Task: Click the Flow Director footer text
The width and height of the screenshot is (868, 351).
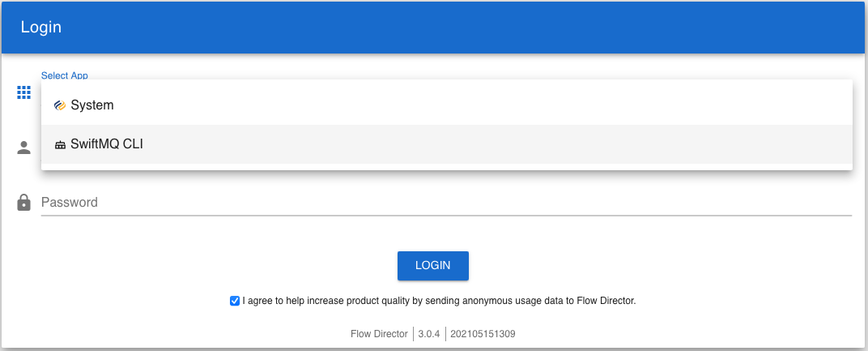Action: click(380, 333)
